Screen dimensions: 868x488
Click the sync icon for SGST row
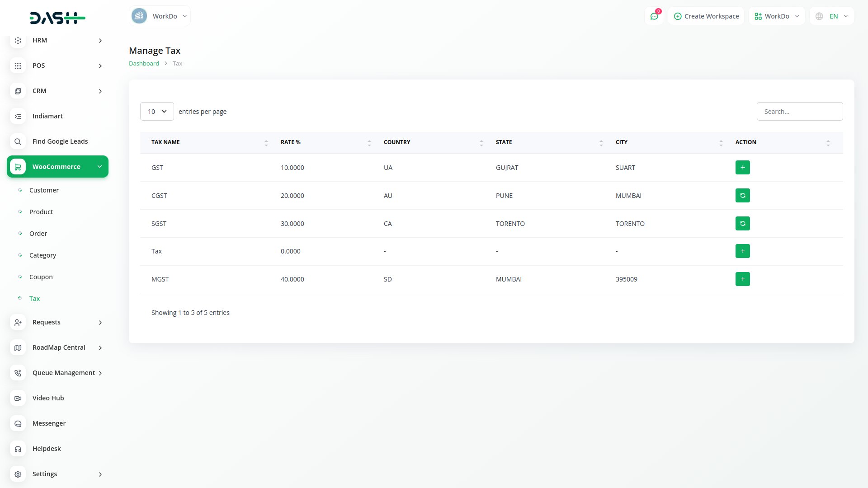[742, 224]
